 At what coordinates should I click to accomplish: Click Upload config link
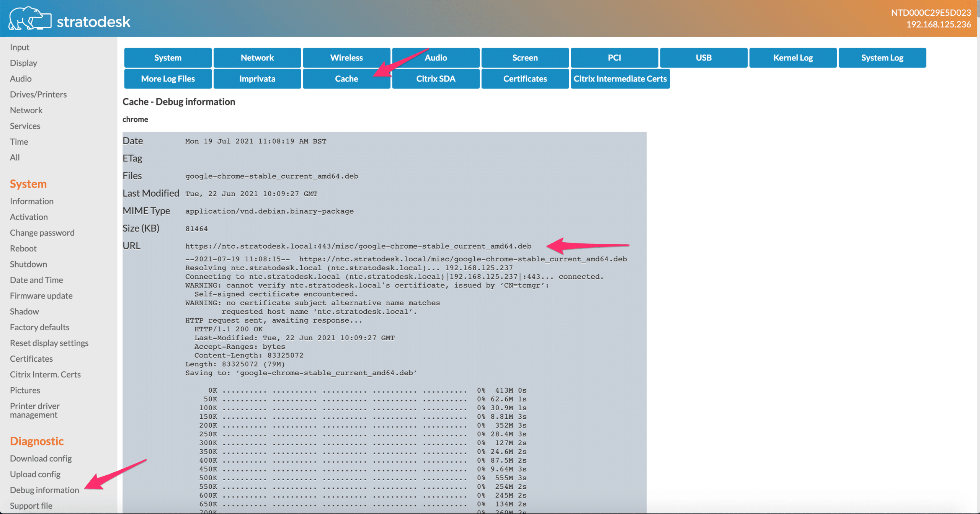point(35,474)
